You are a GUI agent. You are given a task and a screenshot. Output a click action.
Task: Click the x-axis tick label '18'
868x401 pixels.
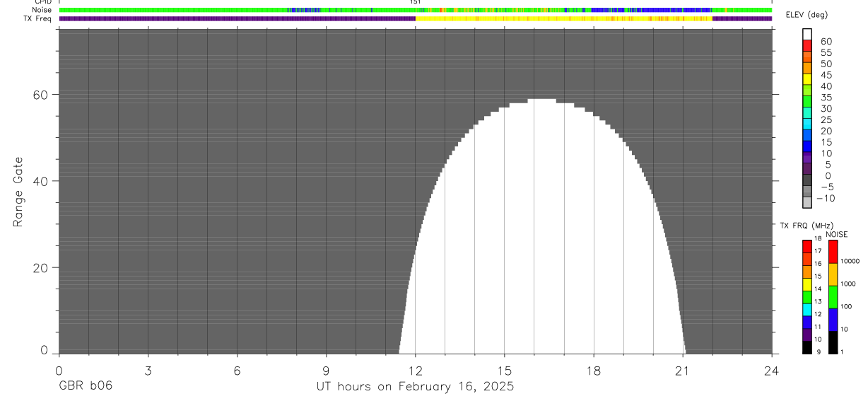(593, 371)
